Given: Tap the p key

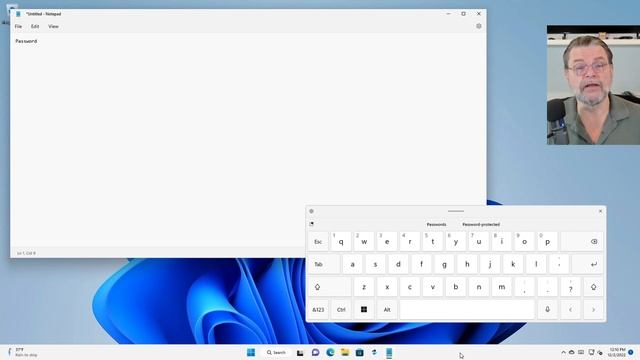Looking at the screenshot, I should pos(548,242).
